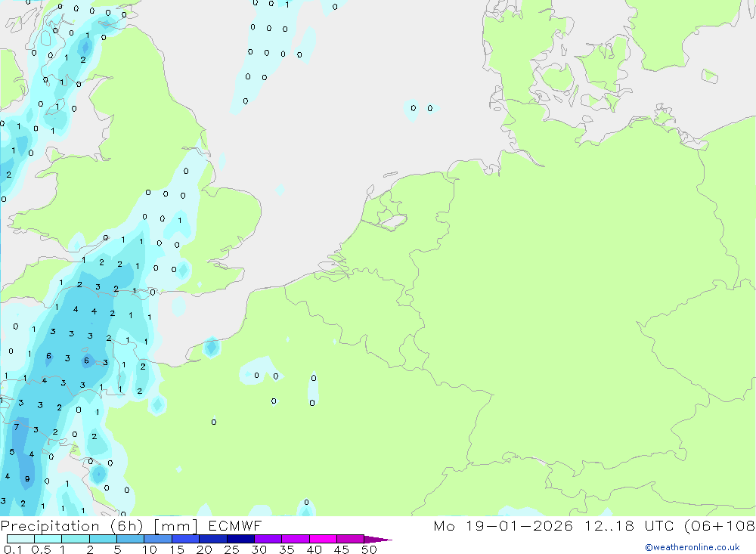Viewport: 756px width, 554px height.
Task: Click the 1–2 mm legend color box
Action: click(x=76, y=539)
